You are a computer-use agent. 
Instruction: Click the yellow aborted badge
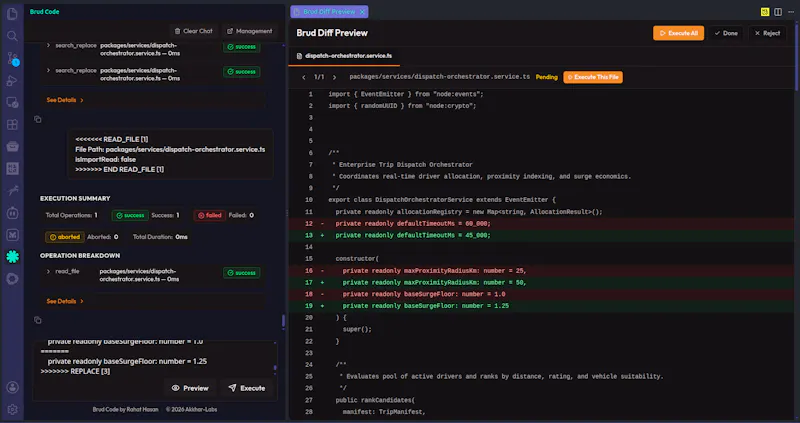[65, 237]
